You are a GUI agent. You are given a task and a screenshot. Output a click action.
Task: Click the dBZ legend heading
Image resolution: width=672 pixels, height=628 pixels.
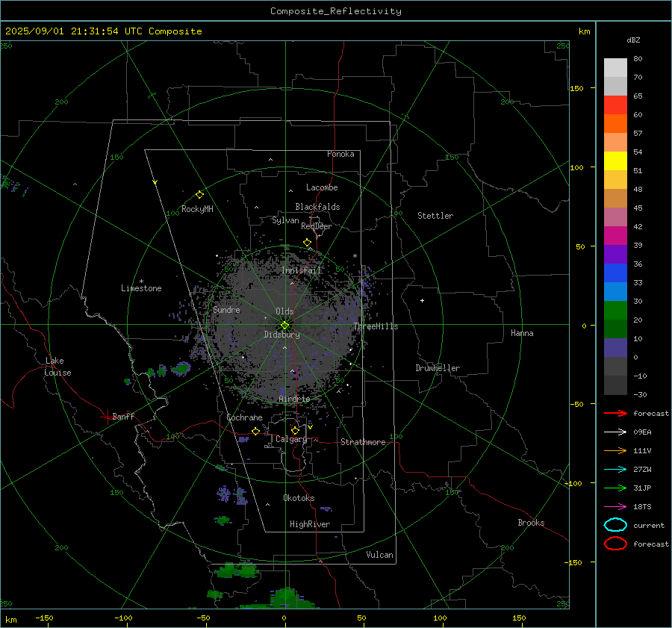(x=633, y=40)
